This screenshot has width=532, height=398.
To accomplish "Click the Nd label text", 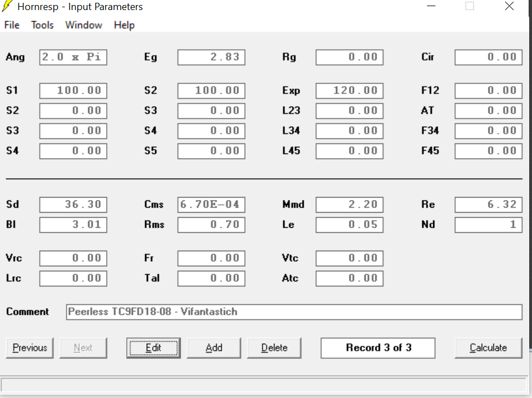I will 428,224.
